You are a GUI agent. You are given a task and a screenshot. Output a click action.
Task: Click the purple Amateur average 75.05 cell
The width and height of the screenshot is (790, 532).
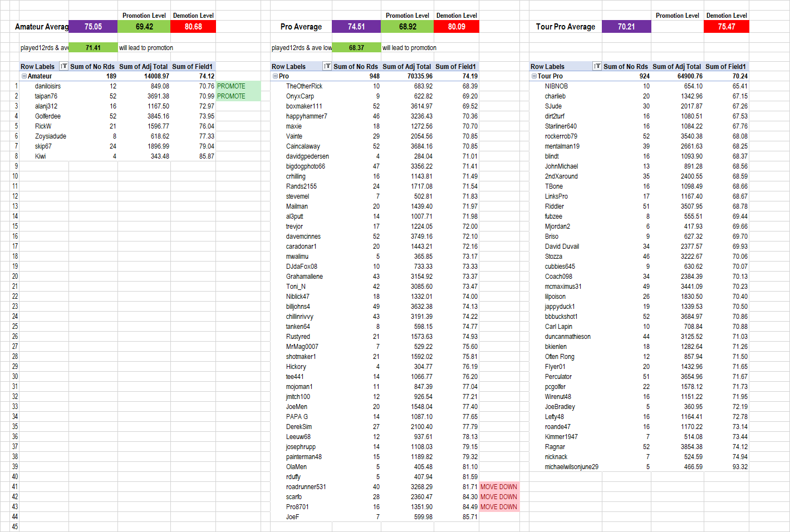coord(93,27)
